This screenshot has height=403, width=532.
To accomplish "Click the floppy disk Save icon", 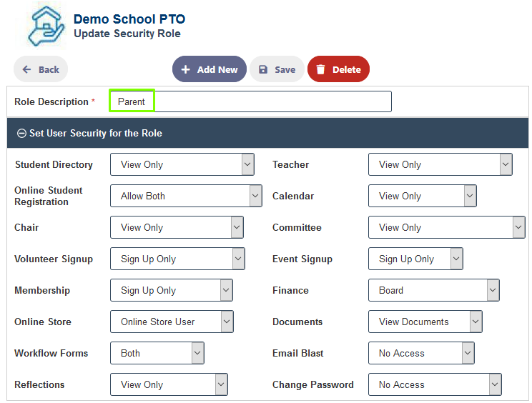I will click(263, 69).
